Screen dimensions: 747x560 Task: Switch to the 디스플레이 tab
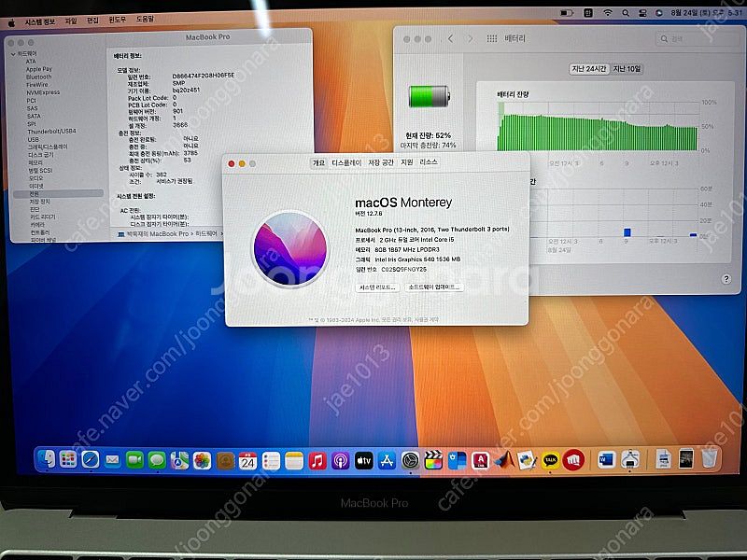(346, 162)
